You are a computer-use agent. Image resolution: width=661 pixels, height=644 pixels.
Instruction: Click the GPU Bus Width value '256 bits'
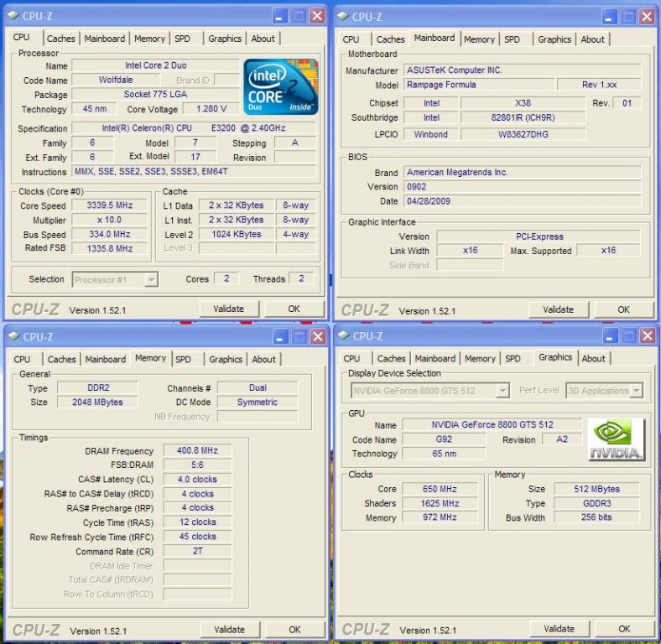pos(596,517)
